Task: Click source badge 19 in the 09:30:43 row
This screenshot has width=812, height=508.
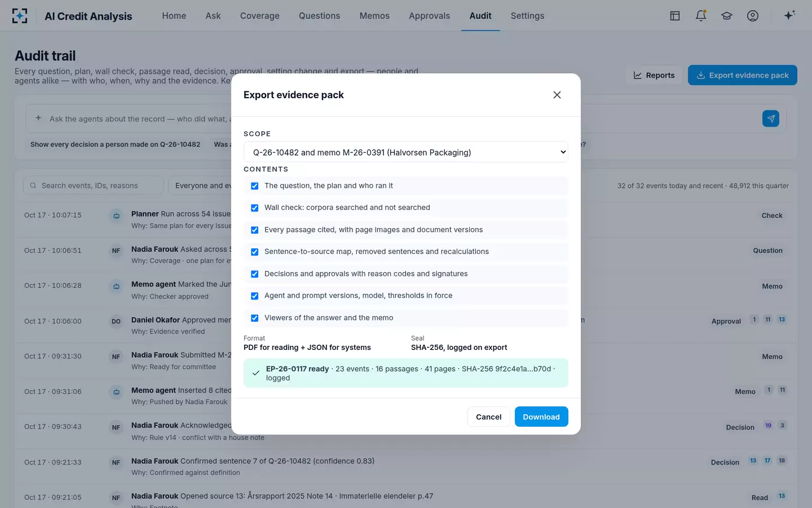Action: click(768, 426)
